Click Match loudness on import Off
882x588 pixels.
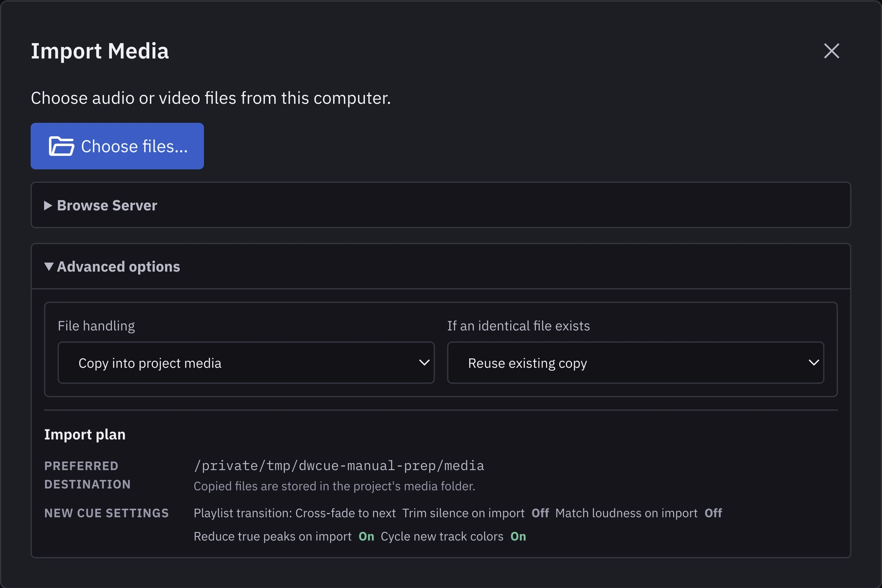[x=638, y=513]
